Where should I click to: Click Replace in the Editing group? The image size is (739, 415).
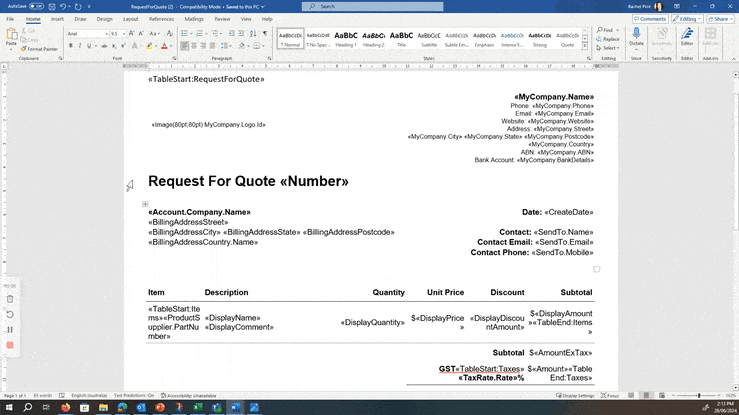tap(609, 39)
